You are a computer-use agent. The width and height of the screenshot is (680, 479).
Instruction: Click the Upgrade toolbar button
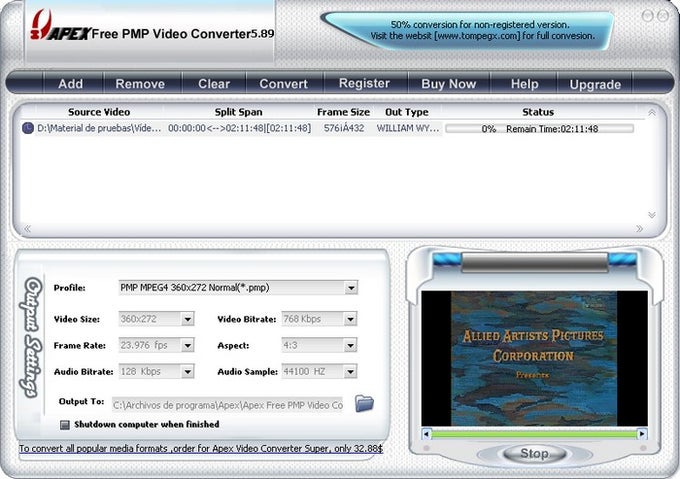[595, 84]
